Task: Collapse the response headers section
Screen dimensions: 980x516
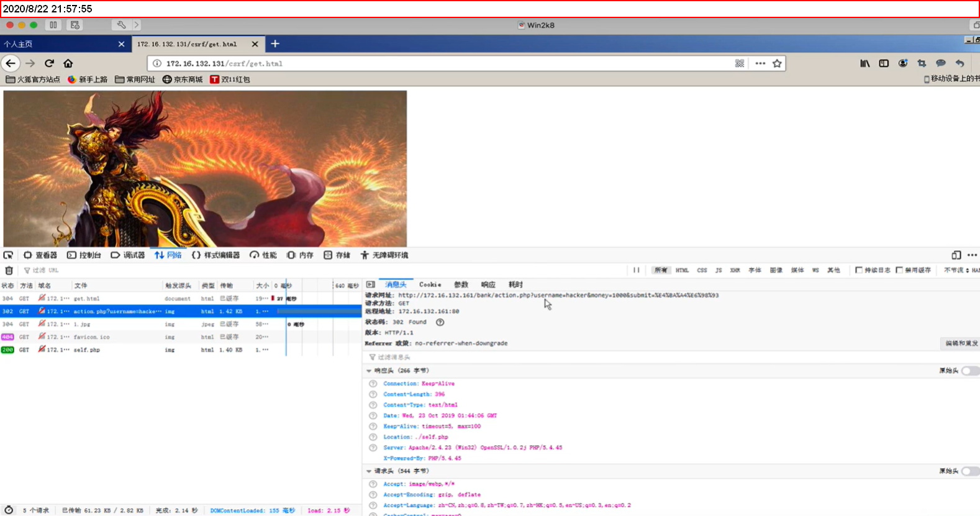Action: point(369,371)
